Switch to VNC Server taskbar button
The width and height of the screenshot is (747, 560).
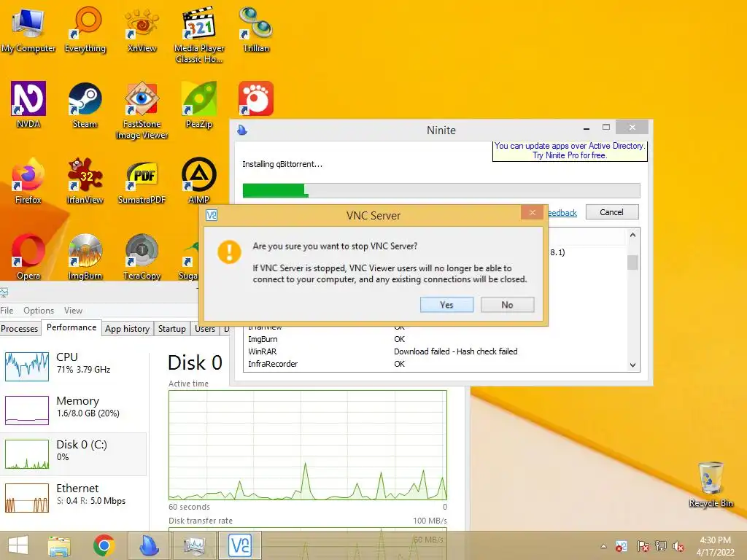click(x=239, y=545)
